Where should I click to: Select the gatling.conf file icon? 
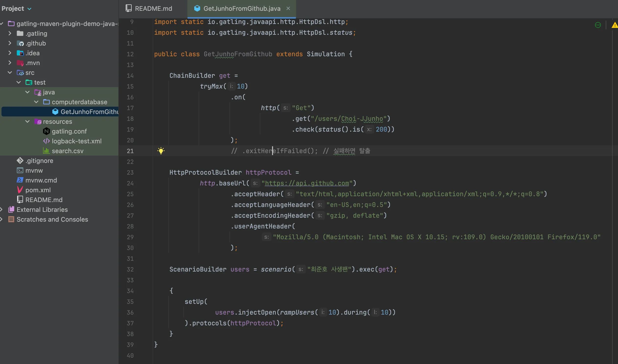tap(46, 131)
